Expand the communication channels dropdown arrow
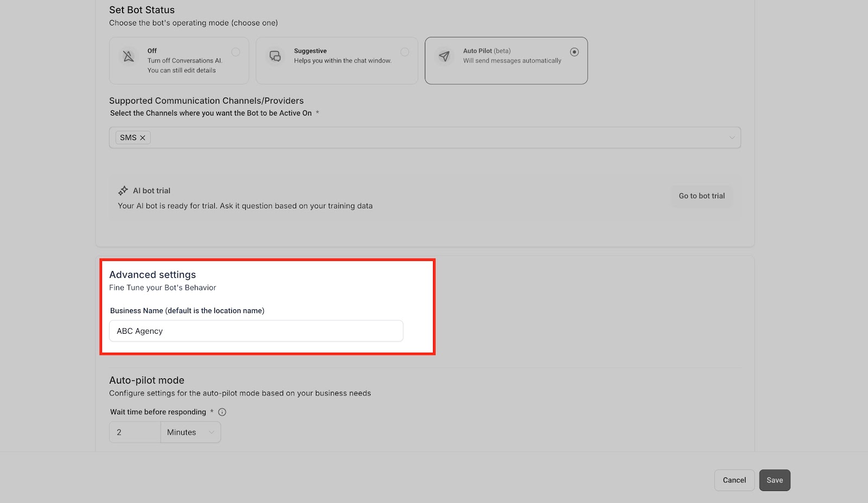Screen dimensions: 868x503 pos(732,138)
